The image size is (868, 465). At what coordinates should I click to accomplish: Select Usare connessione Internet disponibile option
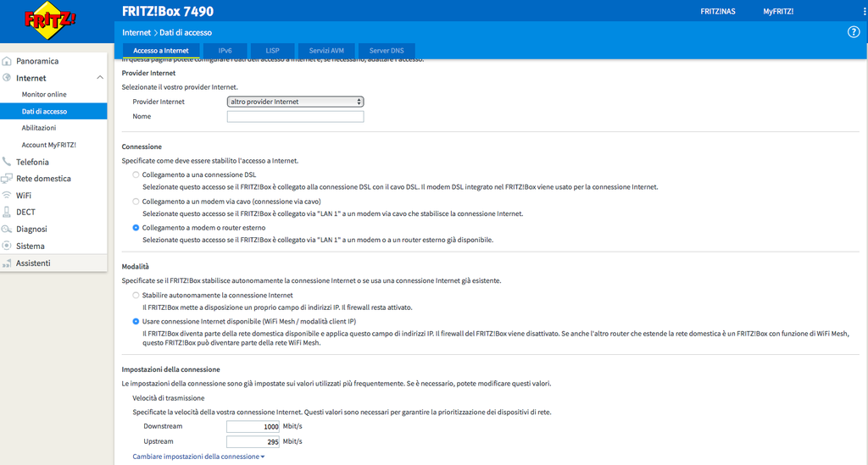[136, 321]
